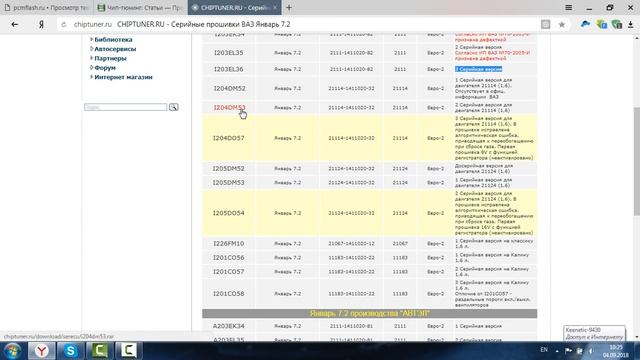
Task: Click the taskbar clock 10:25
Action: pyautogui.click(x=616, y=347)
